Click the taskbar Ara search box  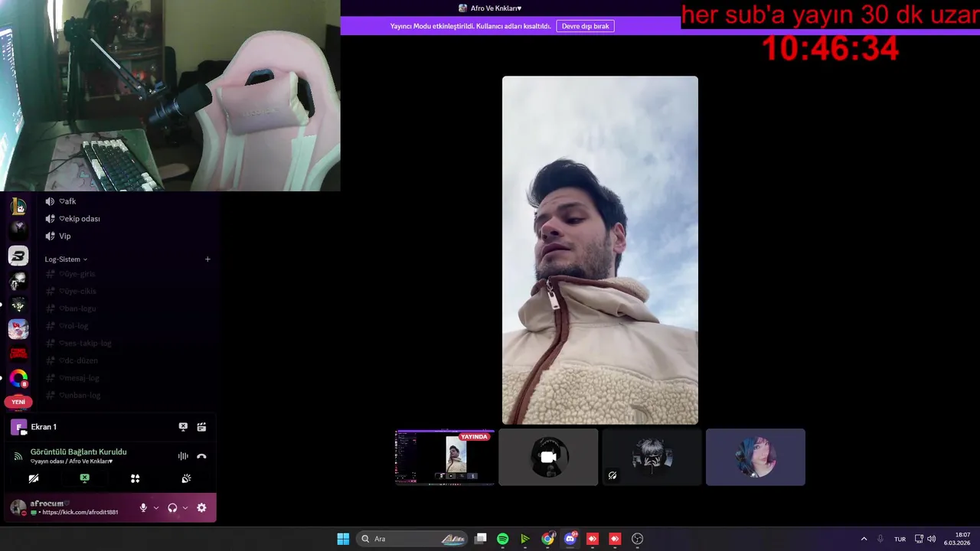[412, 539]
